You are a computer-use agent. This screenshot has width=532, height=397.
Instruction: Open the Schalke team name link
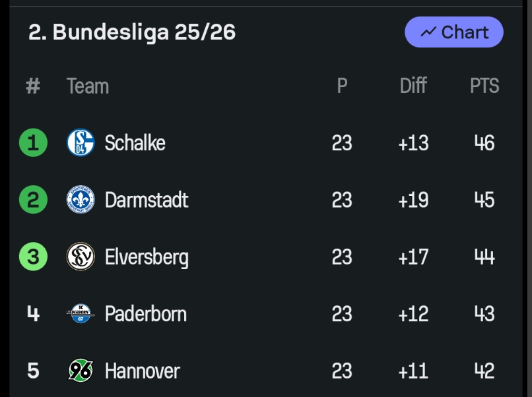pos(135,142)
